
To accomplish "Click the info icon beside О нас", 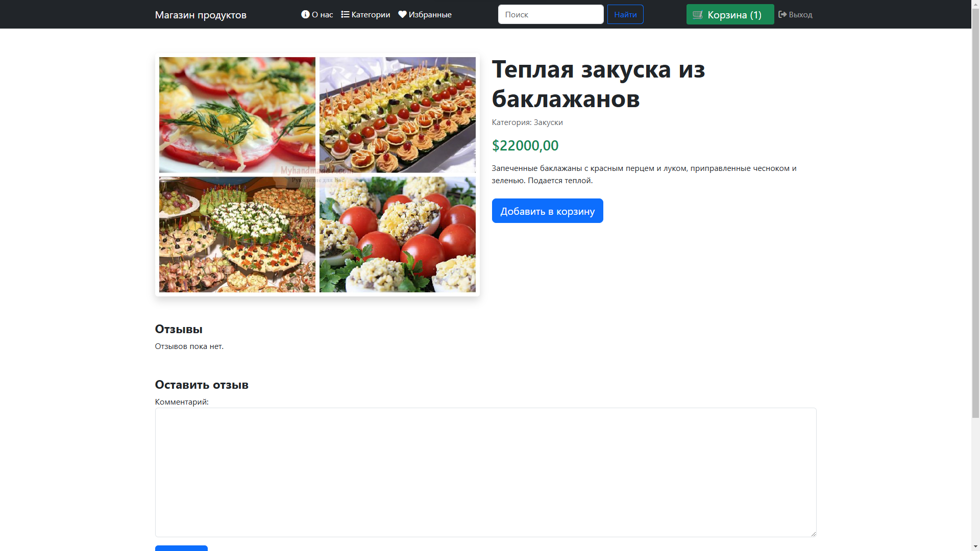I will click(305, 14).
